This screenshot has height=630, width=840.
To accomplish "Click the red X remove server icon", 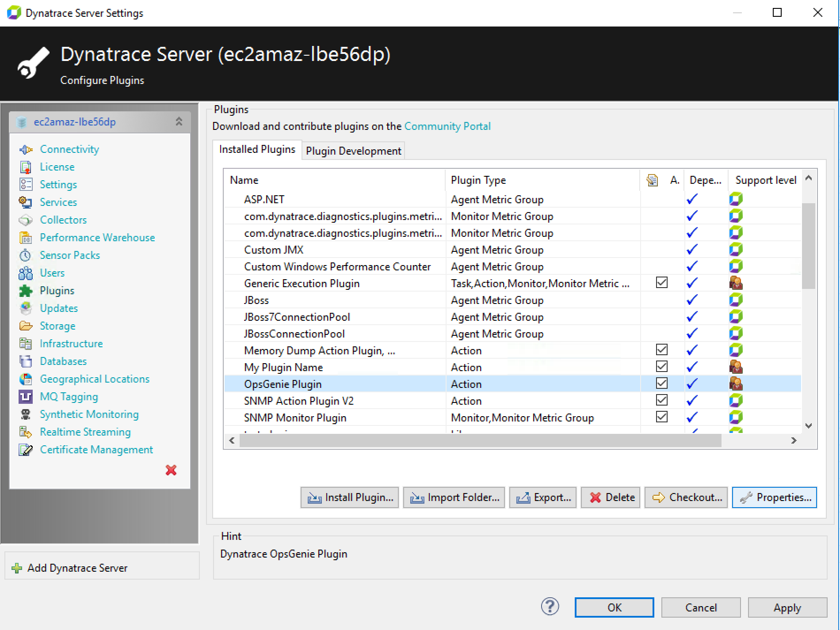I will tap(171, 470).
